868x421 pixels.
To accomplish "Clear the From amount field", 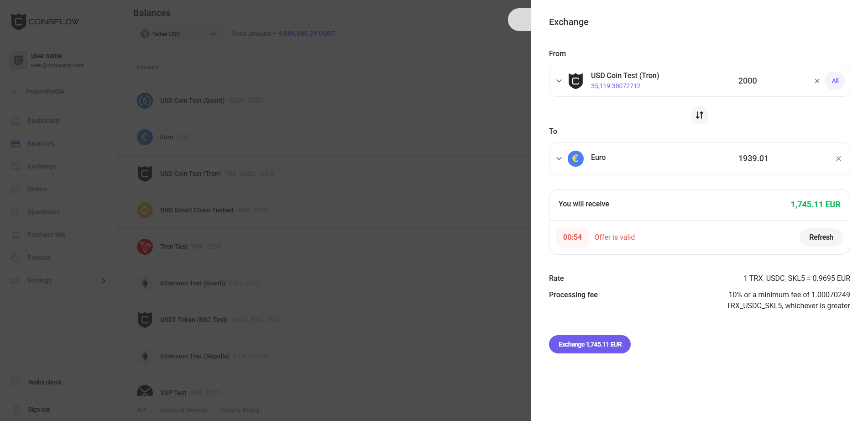I will coord(817,81).
